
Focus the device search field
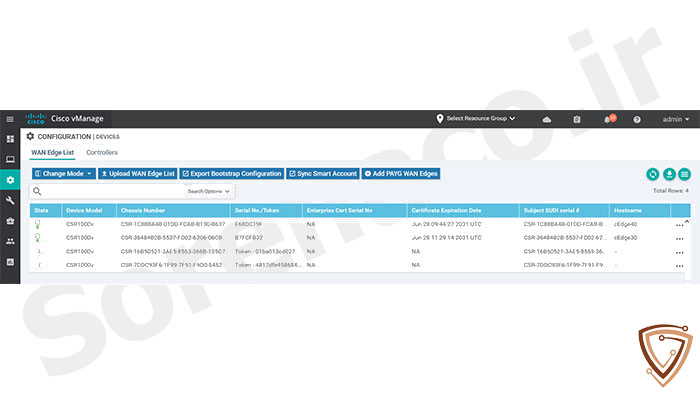click(114, 191)
